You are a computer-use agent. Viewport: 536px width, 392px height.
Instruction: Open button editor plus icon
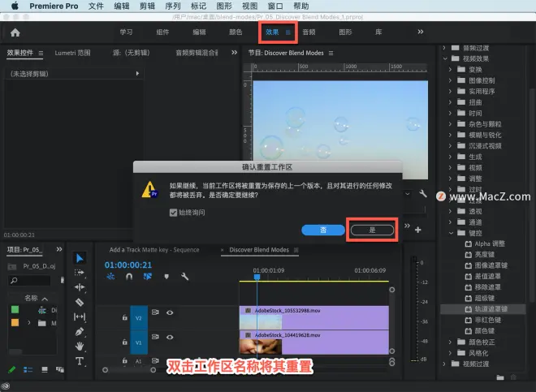click(x=417, y=230)
